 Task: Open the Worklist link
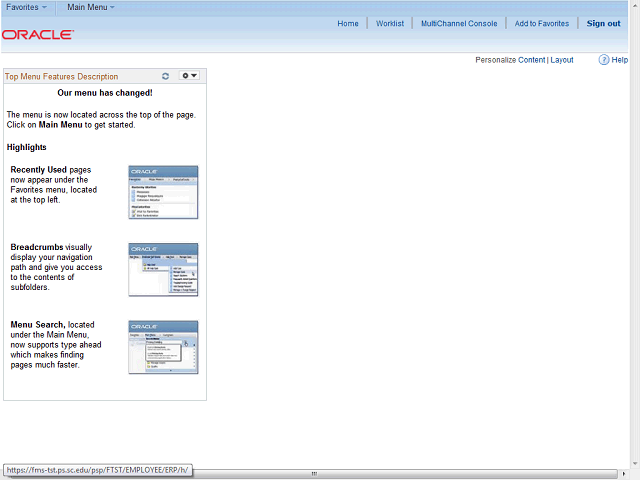coord(390,24)
